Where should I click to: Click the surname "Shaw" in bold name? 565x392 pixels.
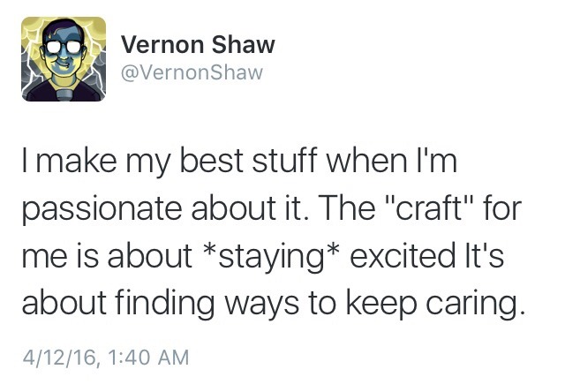pos(244,45)
